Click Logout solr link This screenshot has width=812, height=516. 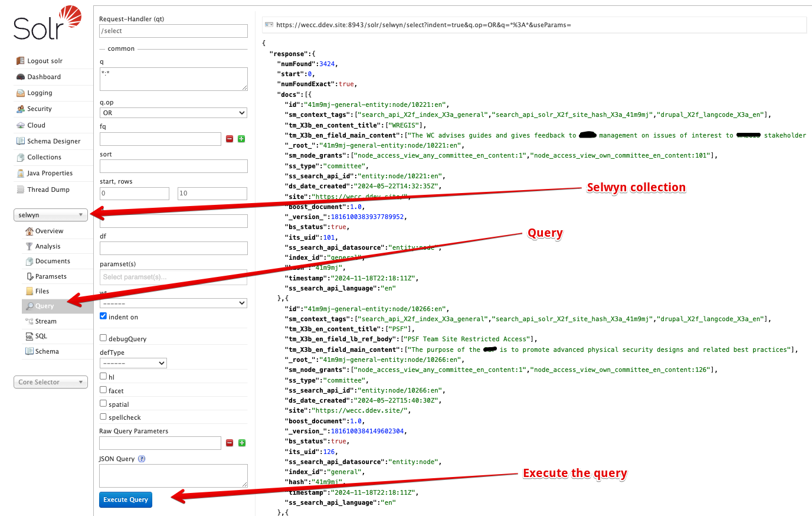45,61
